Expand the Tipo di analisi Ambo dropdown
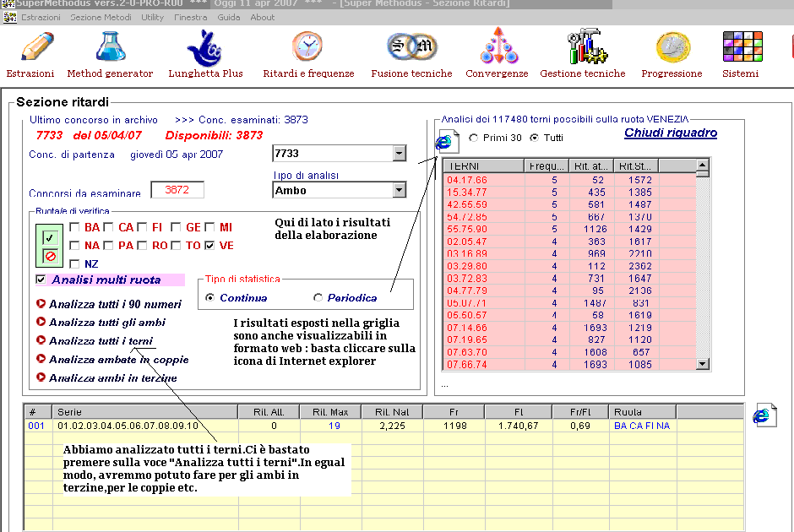The image size is (794, 532). [399, 190]
